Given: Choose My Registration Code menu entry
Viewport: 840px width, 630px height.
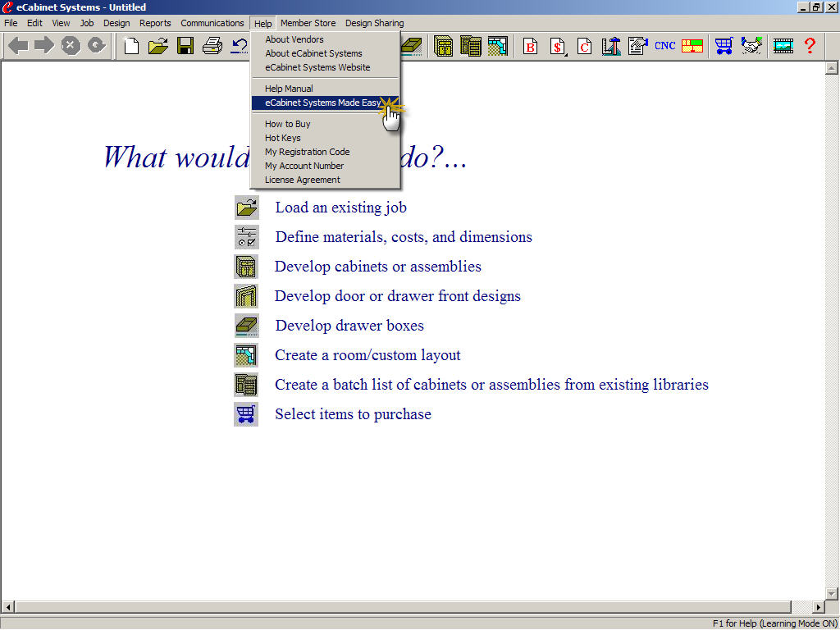Looking at the screenshot, I should tap(325, 152).
